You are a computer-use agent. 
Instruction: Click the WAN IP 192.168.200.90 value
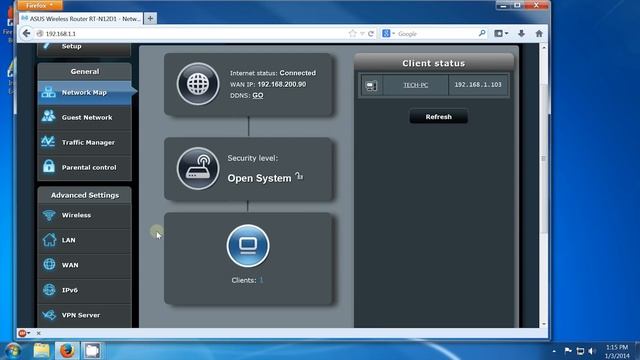pyautogui.click(x=282, y=84)
